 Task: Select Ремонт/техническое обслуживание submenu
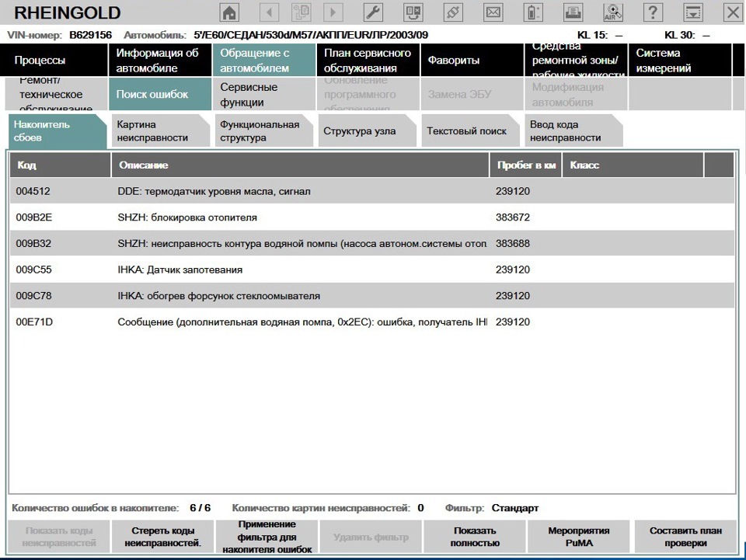56,94
